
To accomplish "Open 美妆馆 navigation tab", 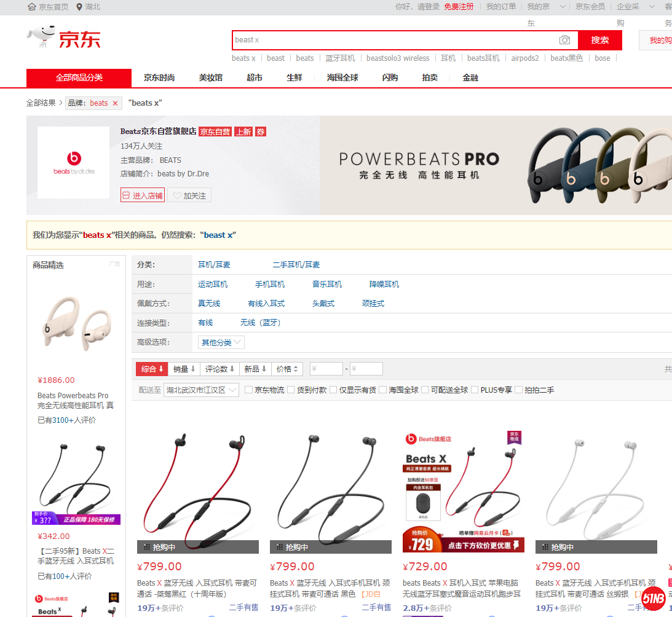I will [x=210, y=77].
